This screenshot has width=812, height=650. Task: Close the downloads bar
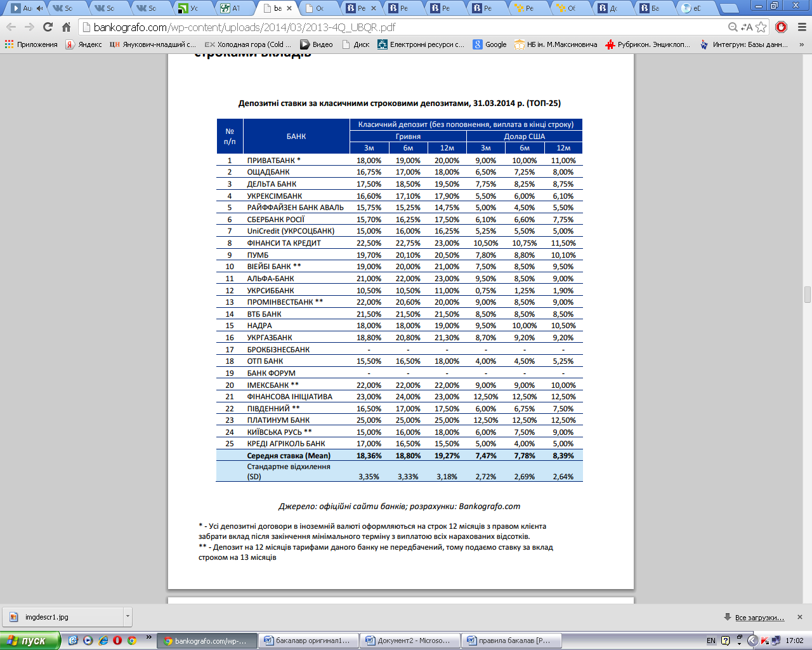800,617
